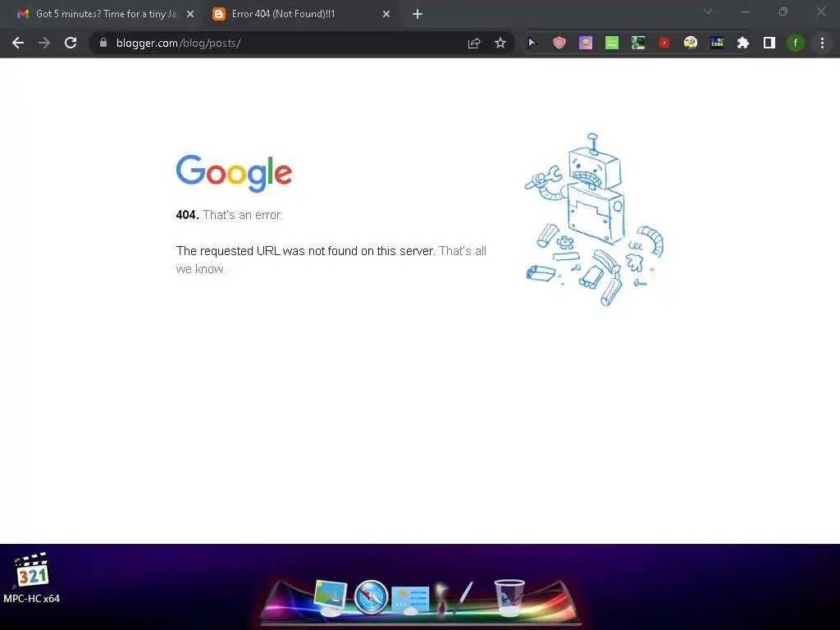Image resolution: width=840 pixels, height=630 pixels.
Task: Open the blue ID card dock icon
Action: coord(410,600)
